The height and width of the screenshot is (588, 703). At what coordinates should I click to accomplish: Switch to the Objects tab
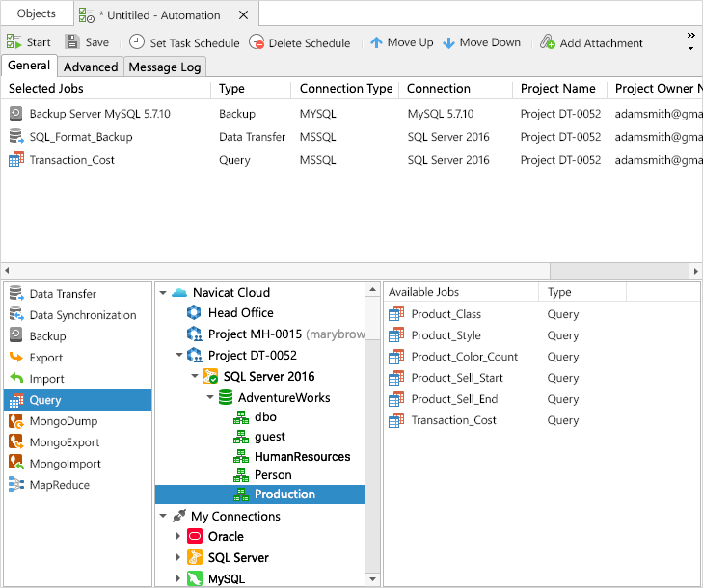pyautogui.click(x=37, y=13)
